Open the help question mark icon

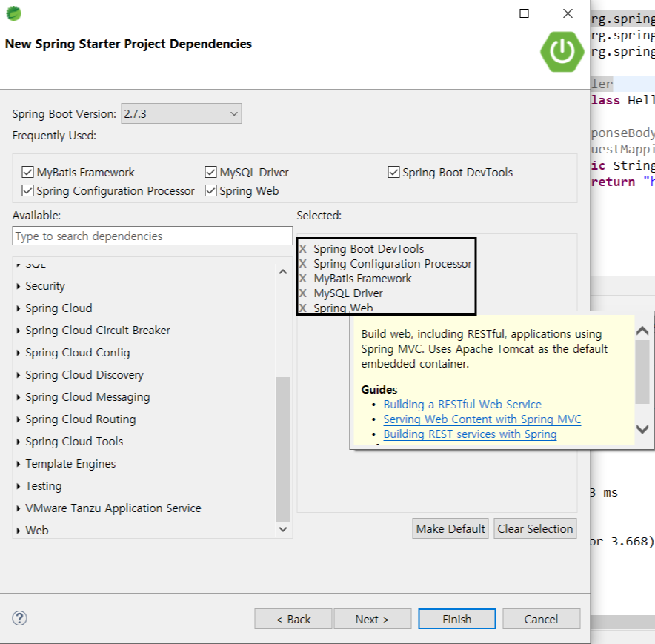click(19, 618)
